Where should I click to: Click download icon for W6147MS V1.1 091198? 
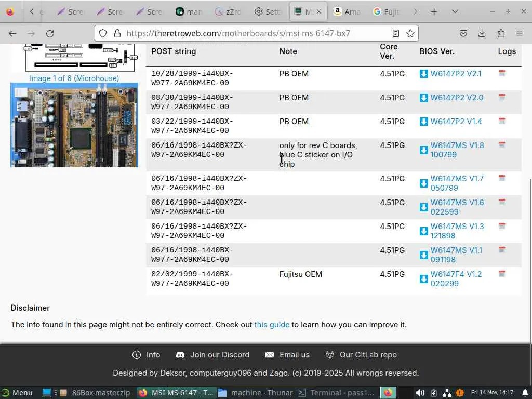click(x=424, y=255)
